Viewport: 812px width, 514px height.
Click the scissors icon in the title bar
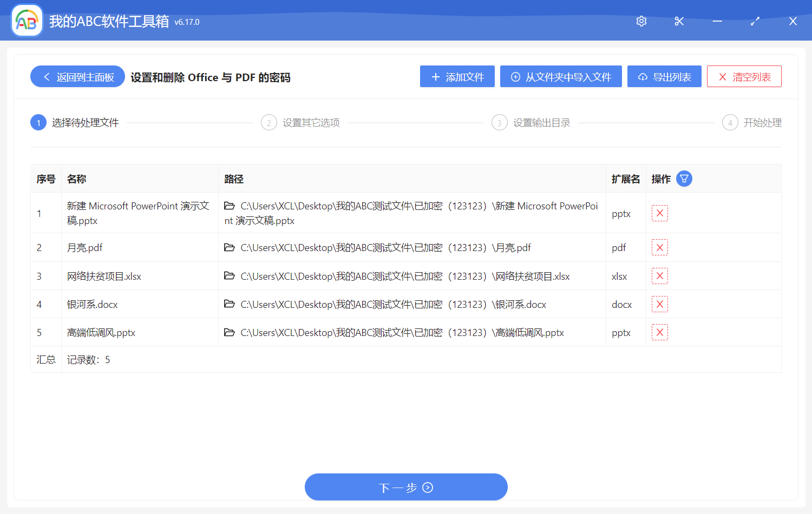(x=679, y=21)
